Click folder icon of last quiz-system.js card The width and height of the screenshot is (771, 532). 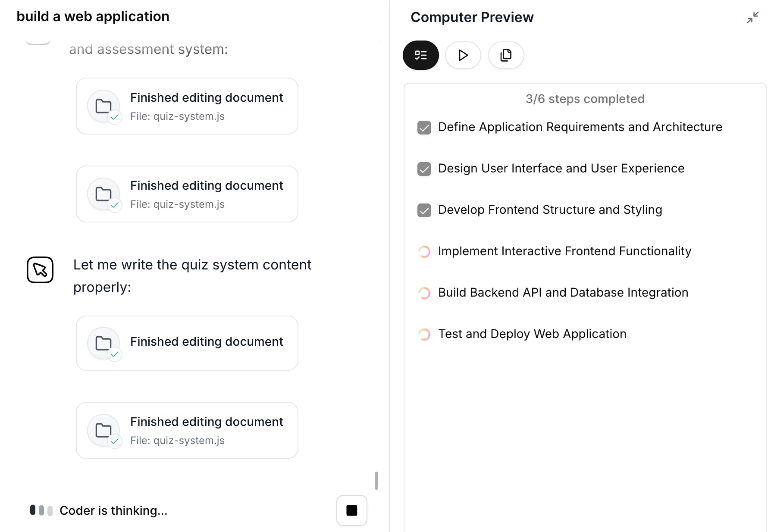(103, 430)
